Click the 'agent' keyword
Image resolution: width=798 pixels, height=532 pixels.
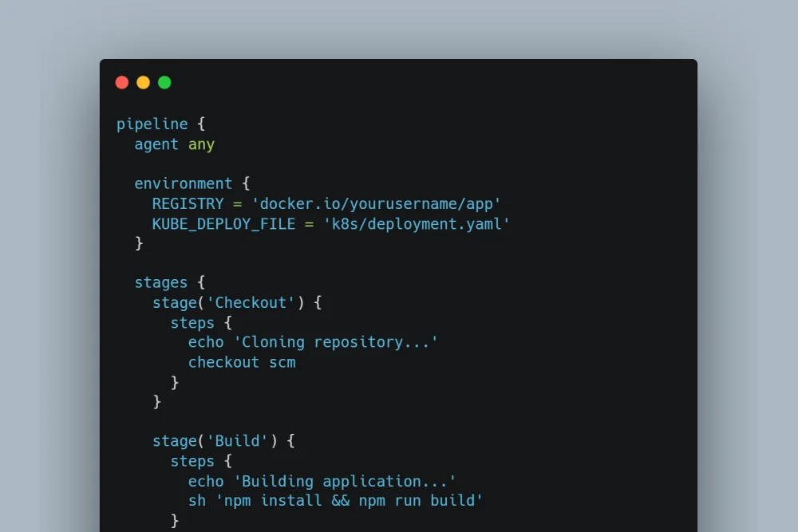(x=156, y=144)
